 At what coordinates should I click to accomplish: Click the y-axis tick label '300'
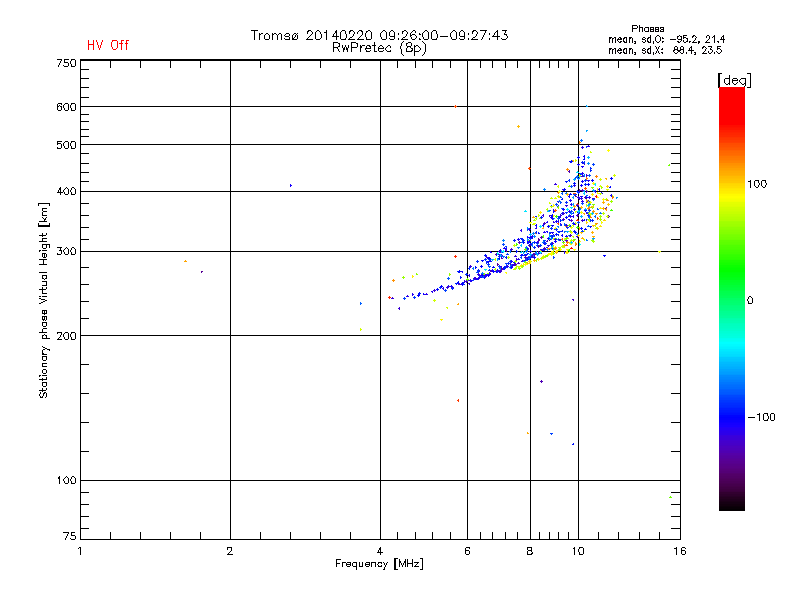coord(66,252)
